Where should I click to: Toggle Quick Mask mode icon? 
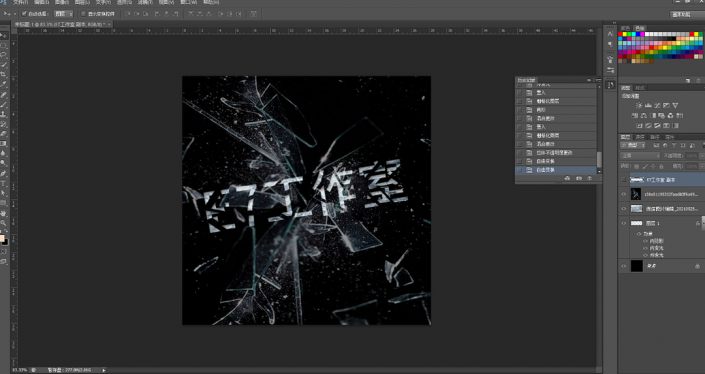coord(4,252)
